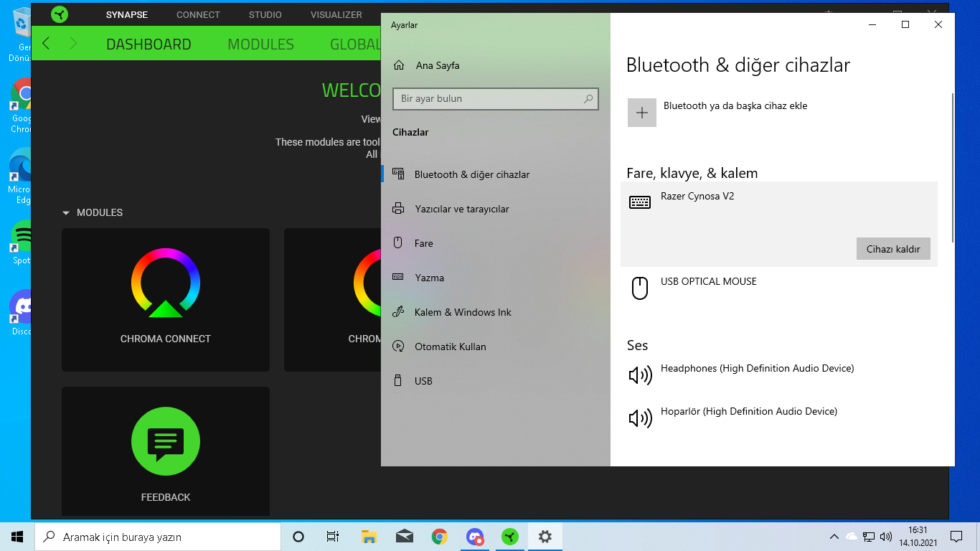This screenshot has width=980, height=551.
Task: Click the plus icon to add Bluetooth device
Action: coord(642,113)
